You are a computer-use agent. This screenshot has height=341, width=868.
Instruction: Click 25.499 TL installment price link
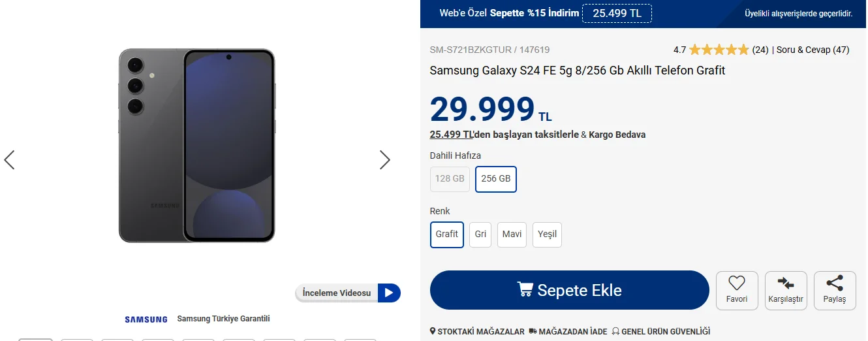point(452,135)
